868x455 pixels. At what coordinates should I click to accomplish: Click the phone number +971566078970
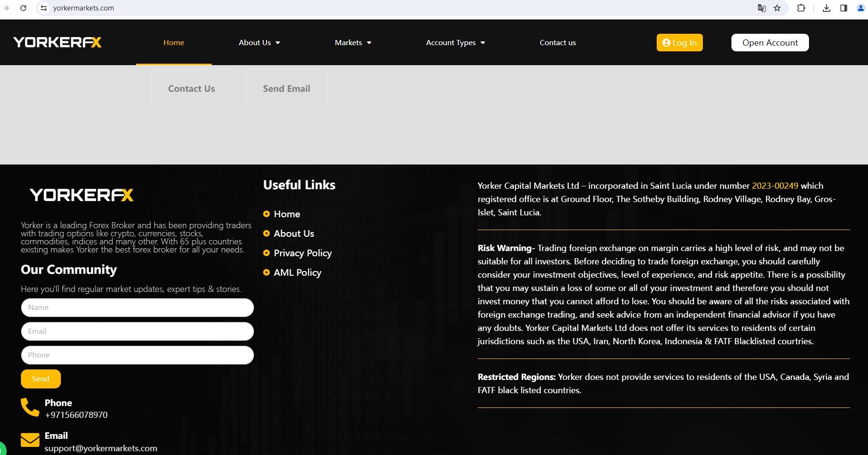(x=76, y=415)
